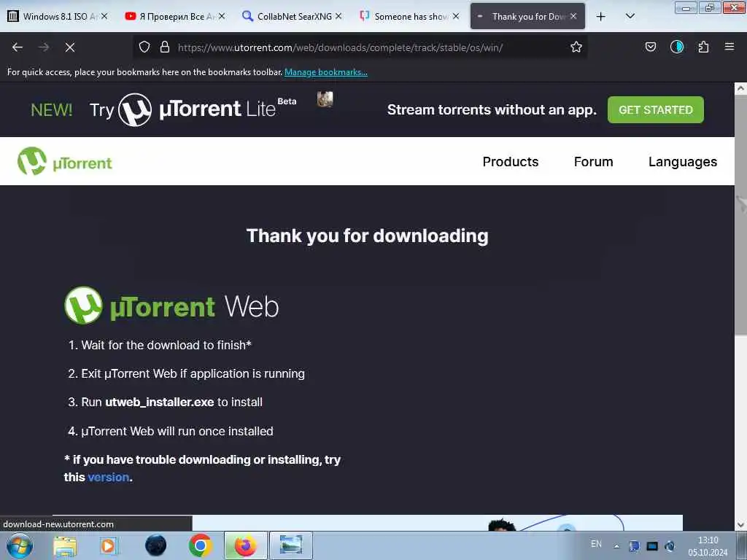Screen dimensions: 747x560
Task: Open the network tray icon
Action: [x=652, y=546]
